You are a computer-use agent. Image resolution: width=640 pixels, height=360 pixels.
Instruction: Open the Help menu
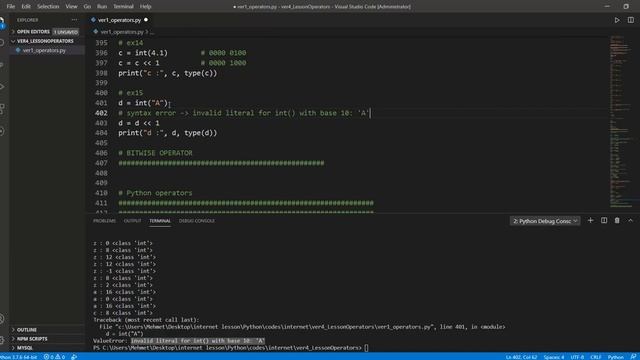[146, 7]
